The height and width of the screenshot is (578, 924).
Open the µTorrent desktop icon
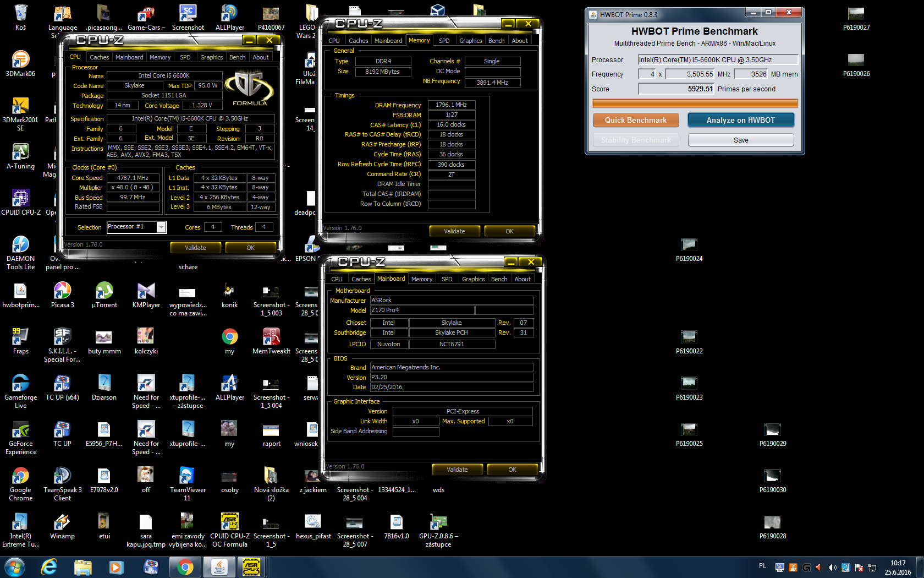104,295
